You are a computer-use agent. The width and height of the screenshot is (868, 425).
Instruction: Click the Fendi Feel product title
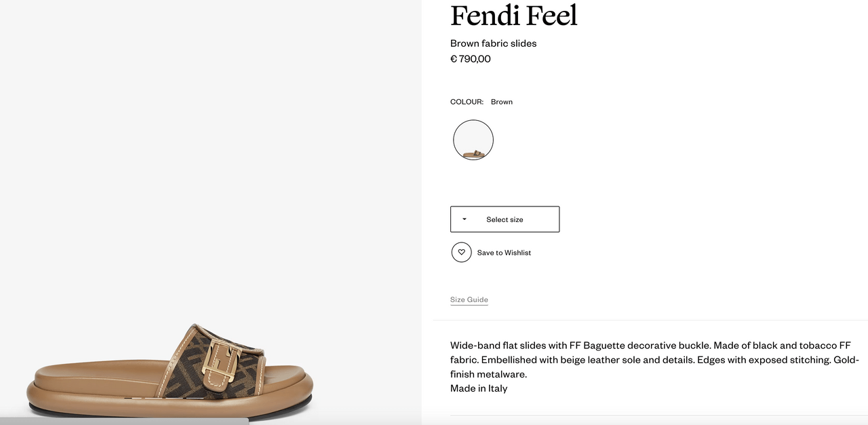coord(514,15)
